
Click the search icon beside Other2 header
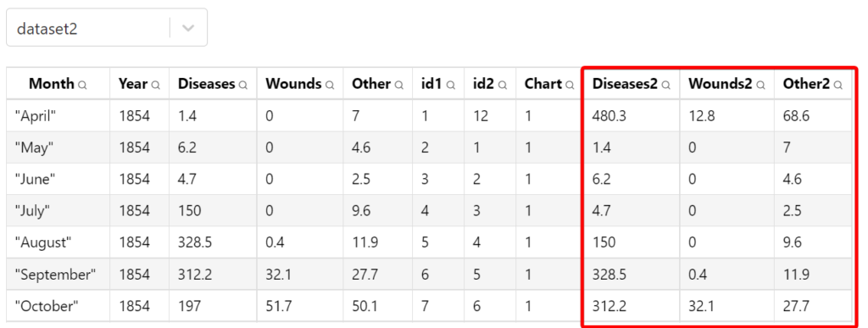tap(838, 85)
